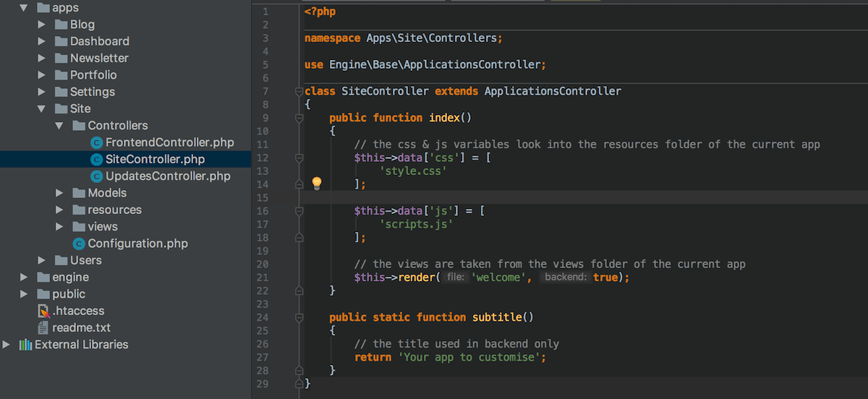Click SiteController.php class icon
The image size is (868, 399).
click(96, 159)
